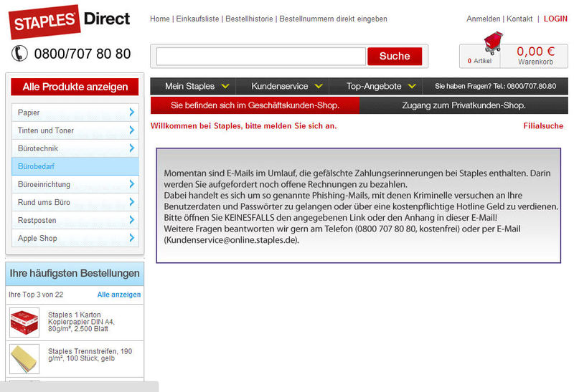Viewport: 574px width, 392px height.
Task: Open the Restposten category
Action: coord(75,220)
